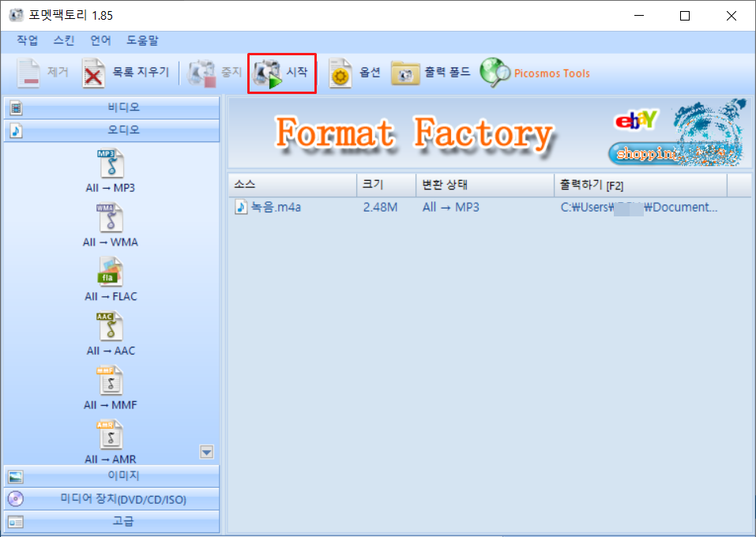Select the All → WMA converter icon

click(x=111, y=218)
